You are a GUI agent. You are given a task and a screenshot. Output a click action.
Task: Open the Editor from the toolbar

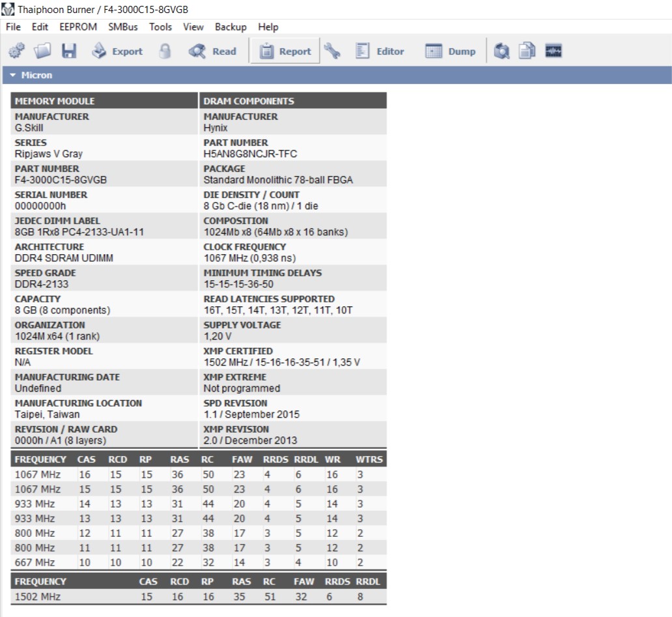coord(380,51)
